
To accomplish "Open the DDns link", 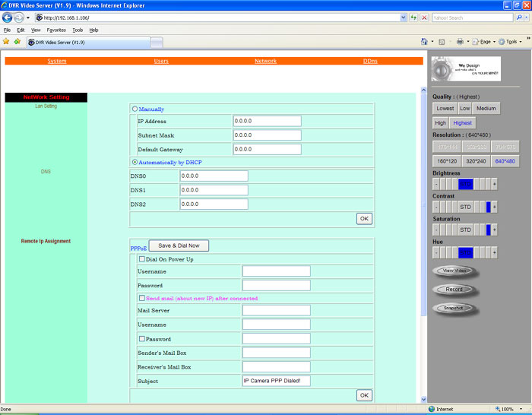I will click(370, 61).
